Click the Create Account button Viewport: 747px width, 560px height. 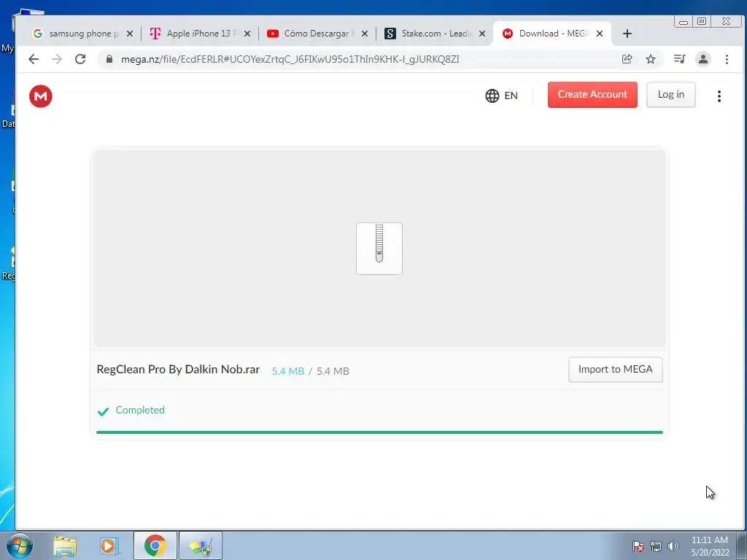coord(592,95)
